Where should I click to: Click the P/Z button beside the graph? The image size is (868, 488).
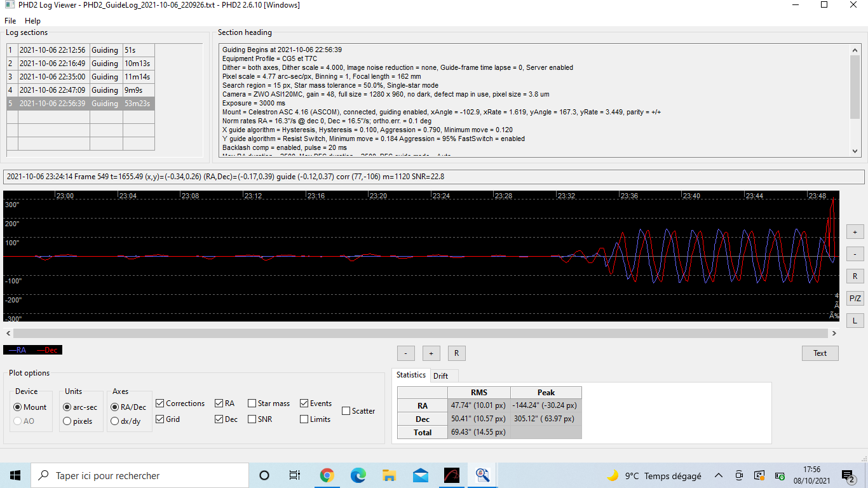tap(855, 299)
